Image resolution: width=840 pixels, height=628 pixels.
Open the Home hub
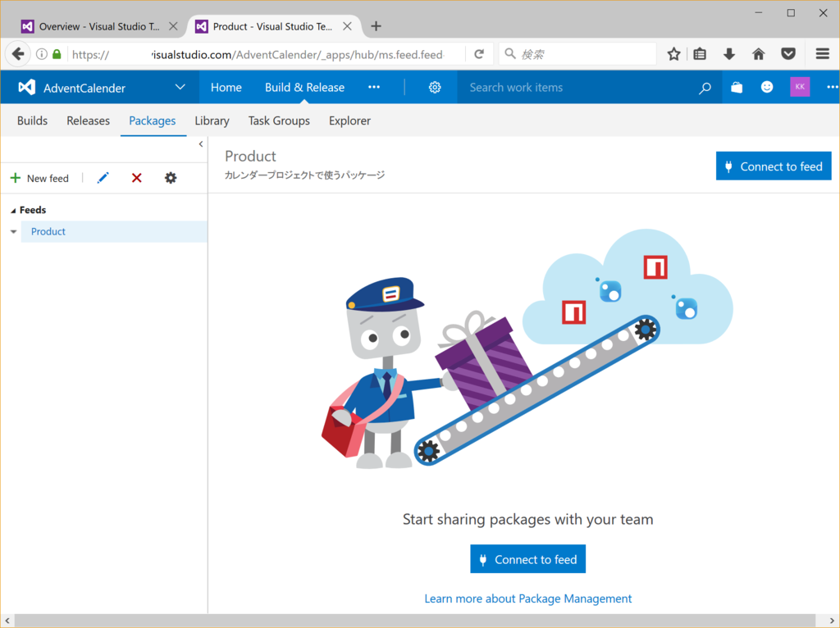(x=226, y=87)
